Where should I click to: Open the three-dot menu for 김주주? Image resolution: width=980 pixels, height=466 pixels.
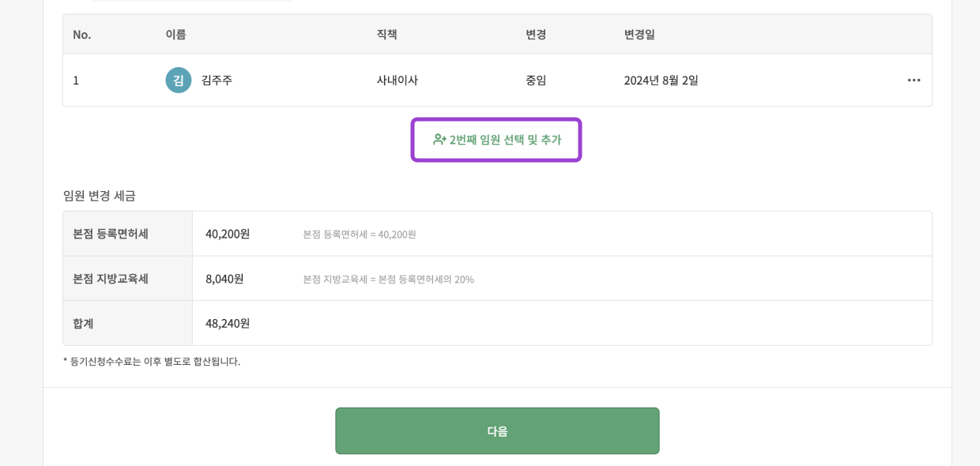(x=914, y=81)
